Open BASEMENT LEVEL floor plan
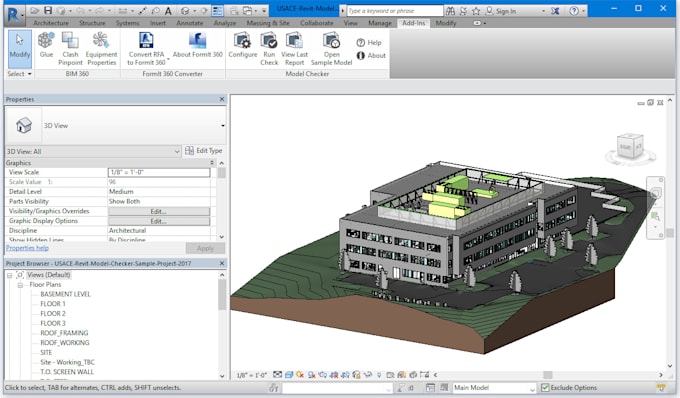The width and height of the screenshot is (680, 398). click(x=65, y=294)
